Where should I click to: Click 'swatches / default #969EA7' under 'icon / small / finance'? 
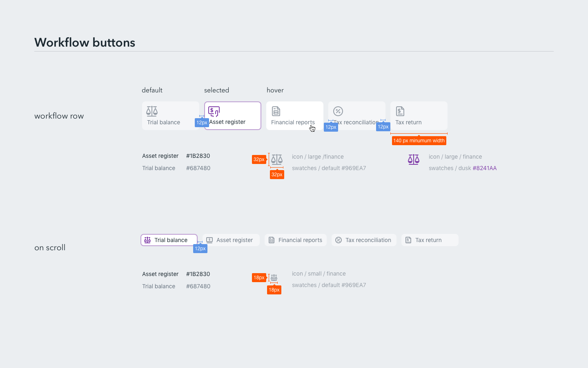[x=329, y=285]
